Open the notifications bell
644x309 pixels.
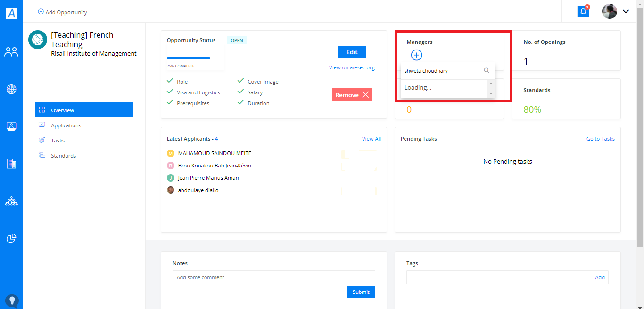click(583, 11)
